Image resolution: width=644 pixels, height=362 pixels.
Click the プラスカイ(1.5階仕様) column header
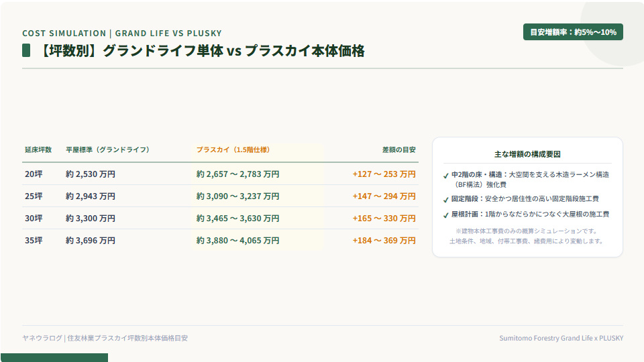(x=233, y=149)
